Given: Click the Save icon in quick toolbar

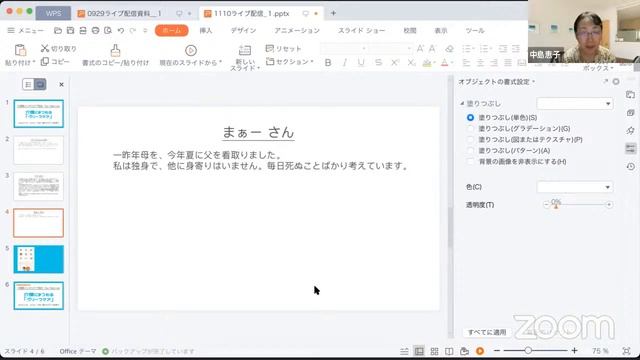Looking at the screenshot, I should pos(71,31).
